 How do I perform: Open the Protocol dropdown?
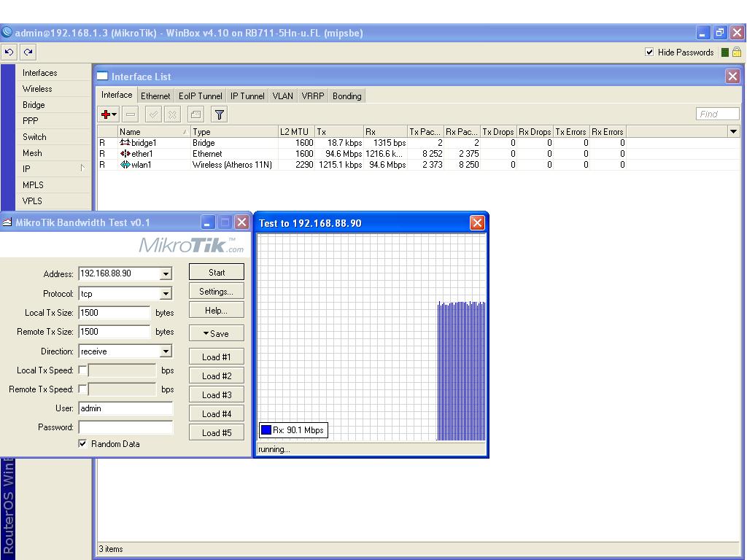coord(166,294)
